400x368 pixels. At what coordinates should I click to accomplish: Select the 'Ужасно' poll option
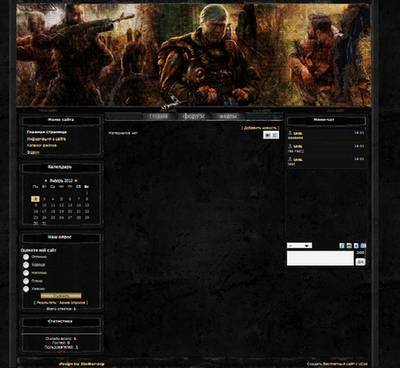(26, 289)
